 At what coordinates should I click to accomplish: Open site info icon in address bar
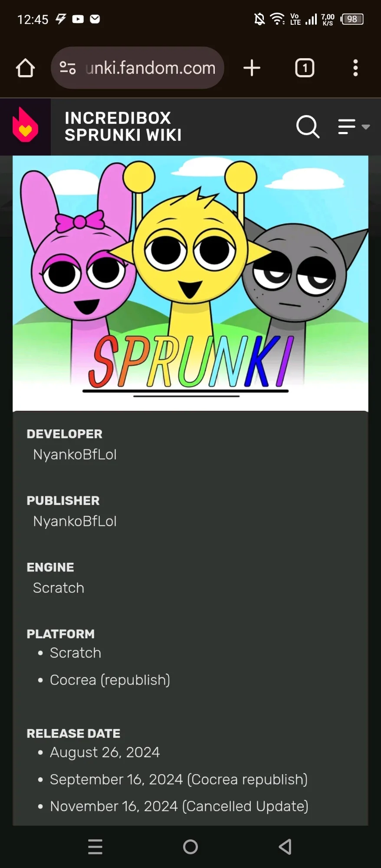point(68,68)
